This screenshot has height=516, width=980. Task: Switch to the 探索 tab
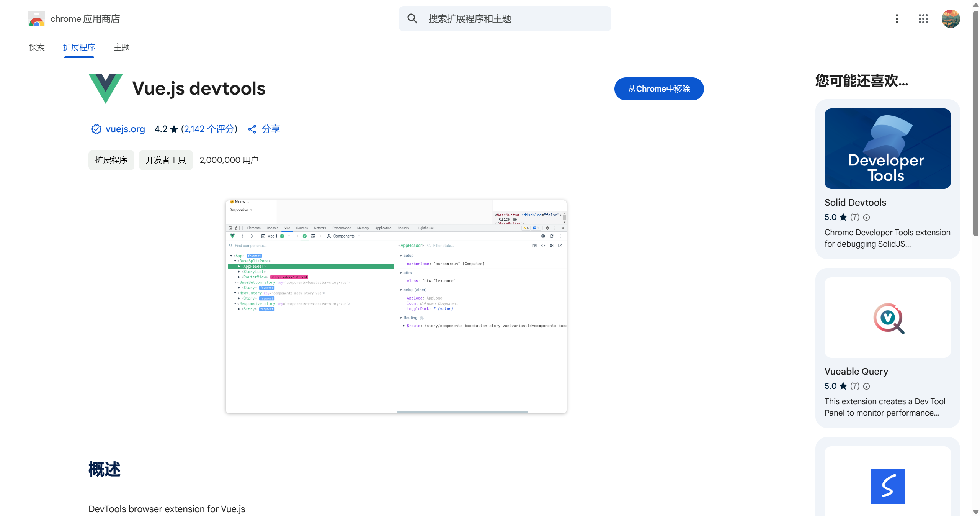37,48
